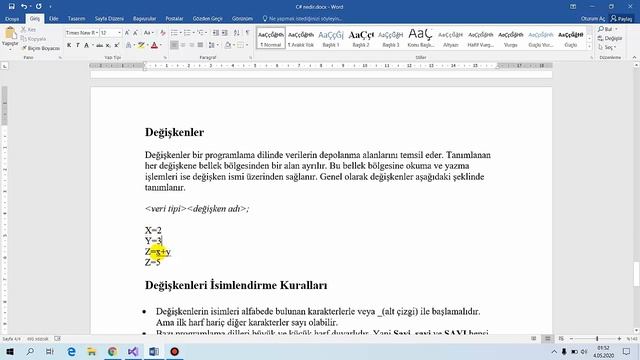Decrease font size with the shrink font icon
Image resolution: width=640 pixels, height=360 pixels.
[136, 33]
